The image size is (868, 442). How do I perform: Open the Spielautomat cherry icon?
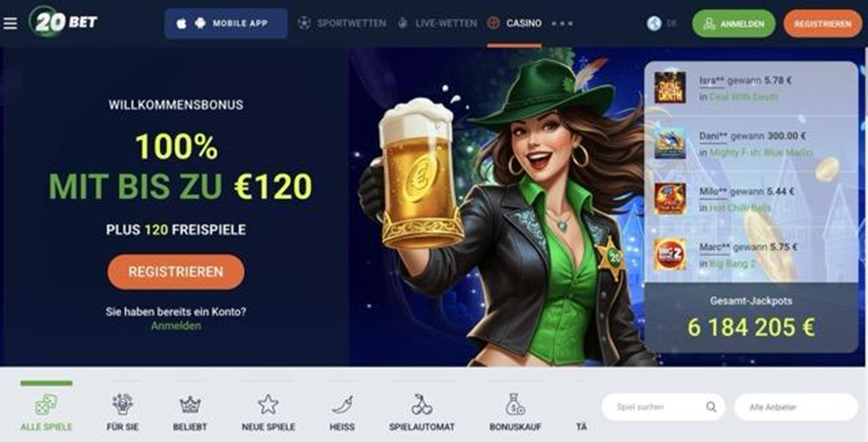coord(422,405)
